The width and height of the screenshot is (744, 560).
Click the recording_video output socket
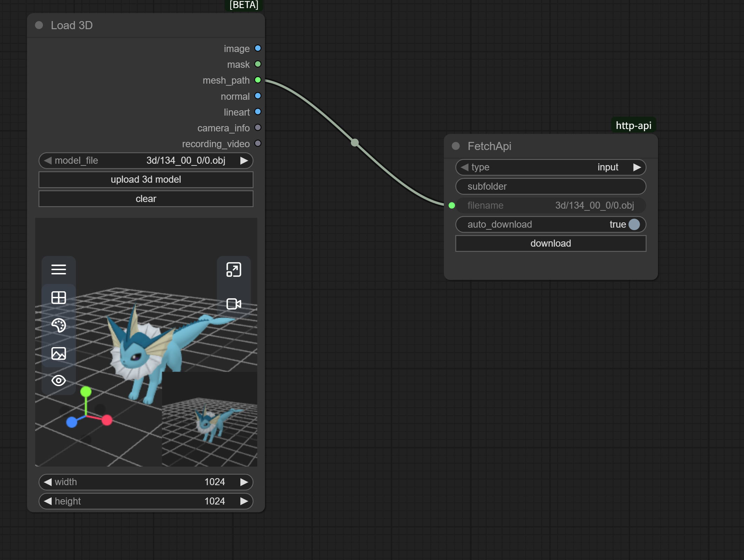258,143
